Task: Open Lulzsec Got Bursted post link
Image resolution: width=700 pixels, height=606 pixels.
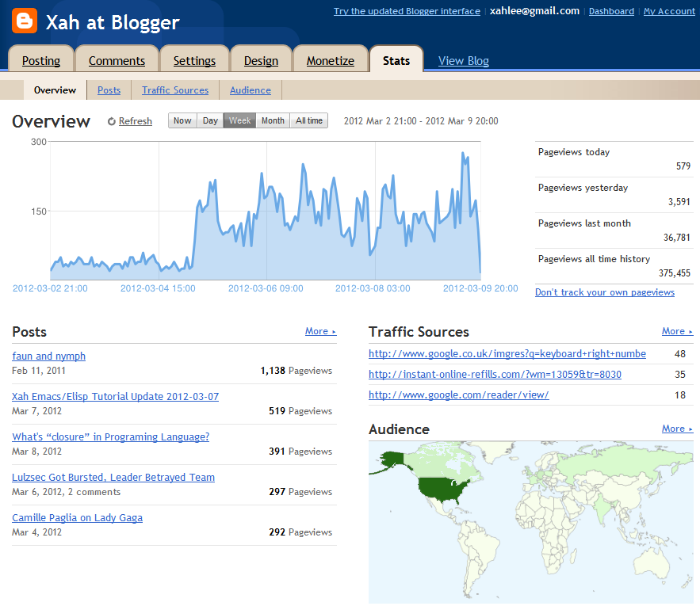Action: coord(113,477)
